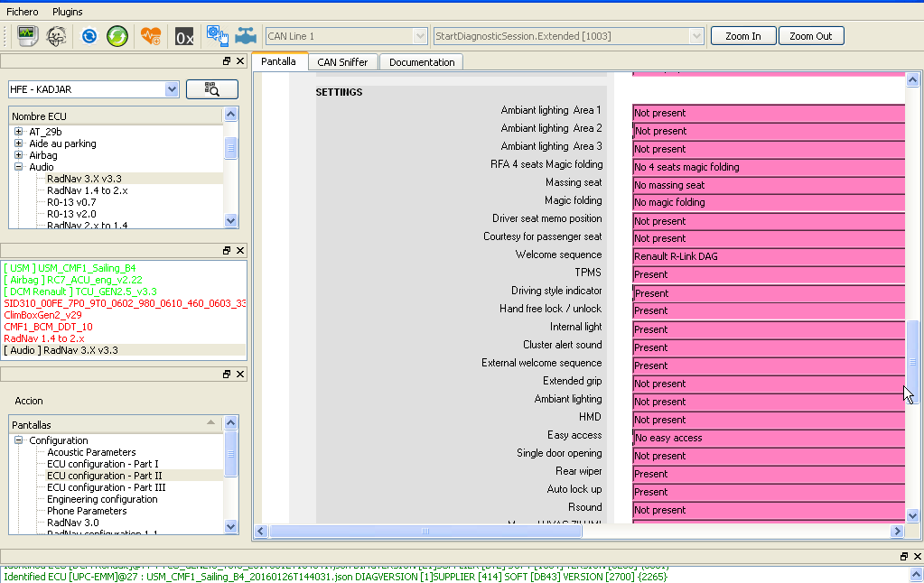Image resolution: width=924 pixels, height=583 pixels.
Task: Open the HFE - KADJAR vehicle dropdown
Action: (x=172, y=89)
